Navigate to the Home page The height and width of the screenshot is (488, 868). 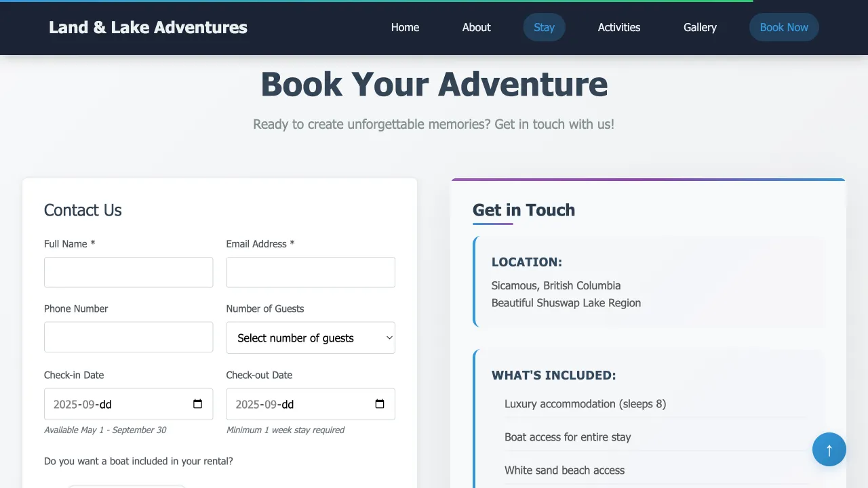[x=405, y=27]
